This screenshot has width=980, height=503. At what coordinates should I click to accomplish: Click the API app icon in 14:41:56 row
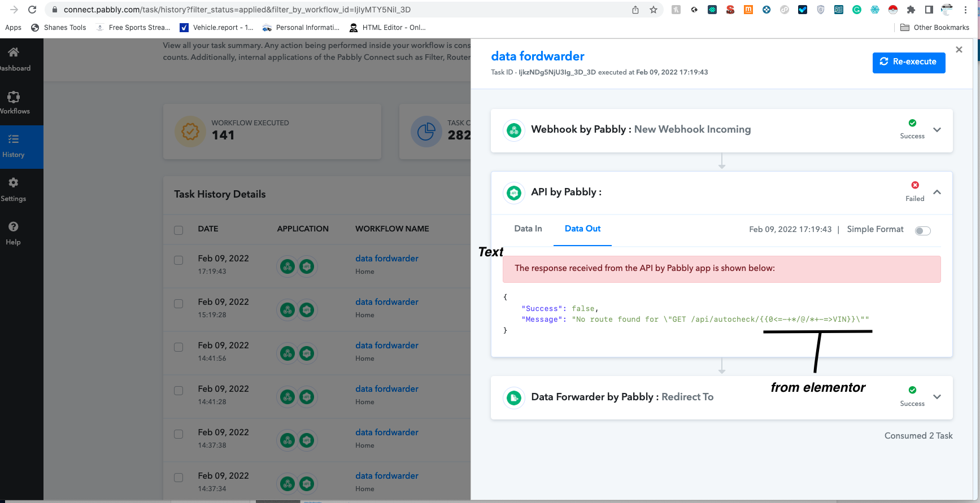[307, 353]
